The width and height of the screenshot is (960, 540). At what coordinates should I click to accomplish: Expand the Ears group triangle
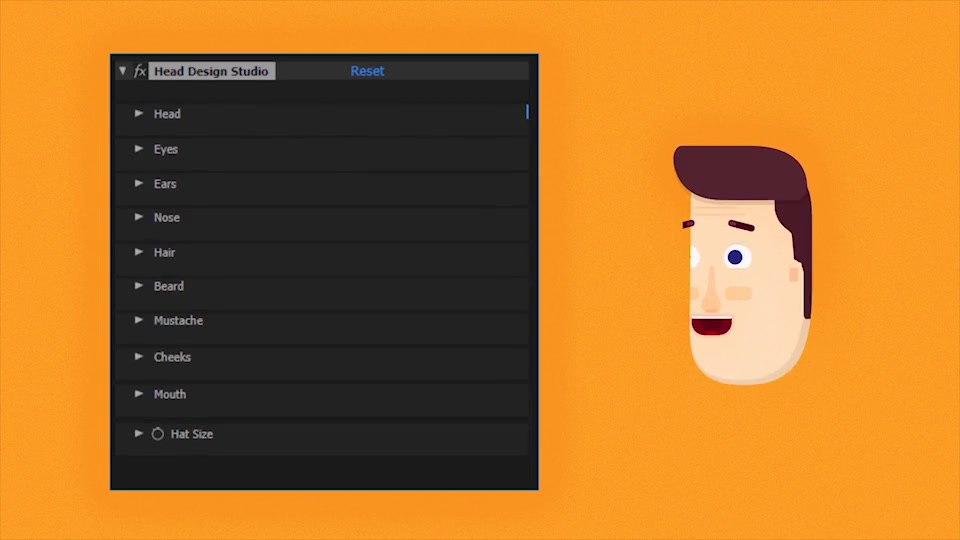[139, 183]
